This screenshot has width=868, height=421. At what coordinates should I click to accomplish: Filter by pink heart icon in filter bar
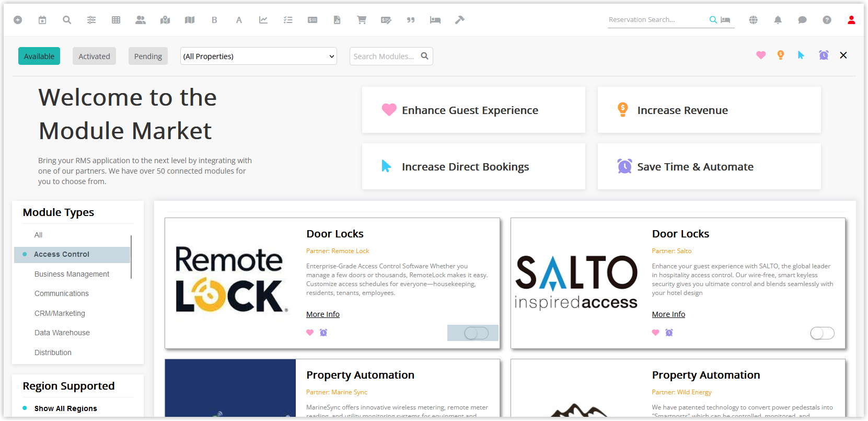761,55
